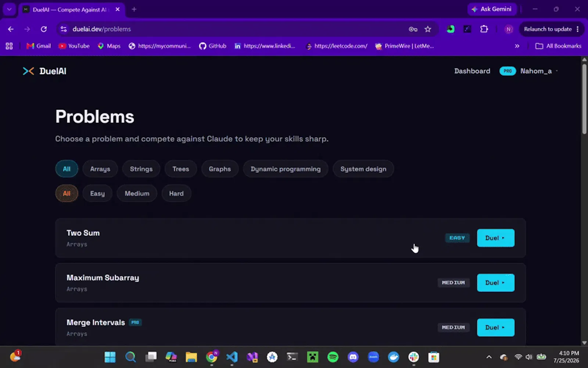Go back with browser back arrow

11,29
